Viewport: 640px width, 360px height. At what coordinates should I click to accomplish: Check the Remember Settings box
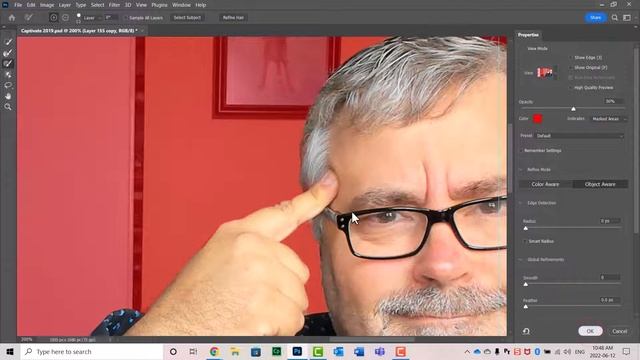click(x=521, y=150)
